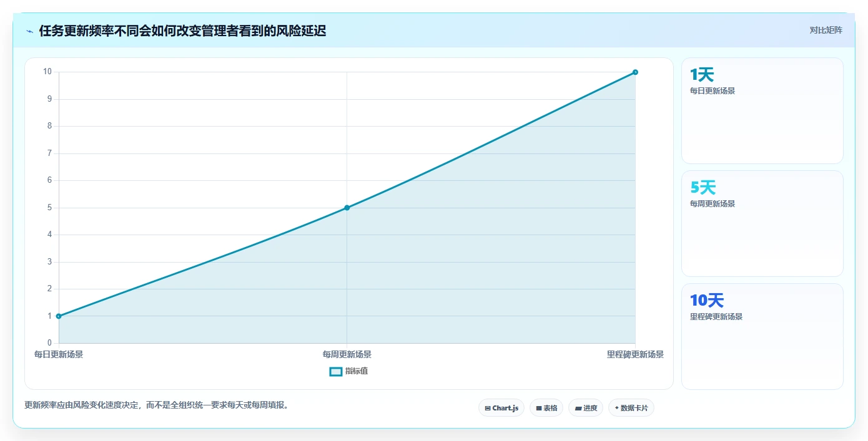Toggle the 指标值 legend swatch
Image resolution: width=868 pixels, height=441 pixels.
click(336, 371)
